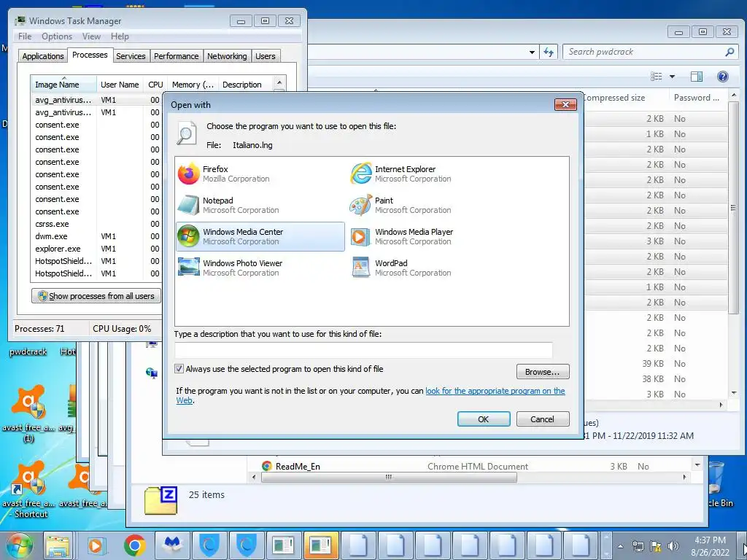Viewport: 747px width, 560px height.
Task: Open Google Chrome from the taskbar
Action: 134,545
